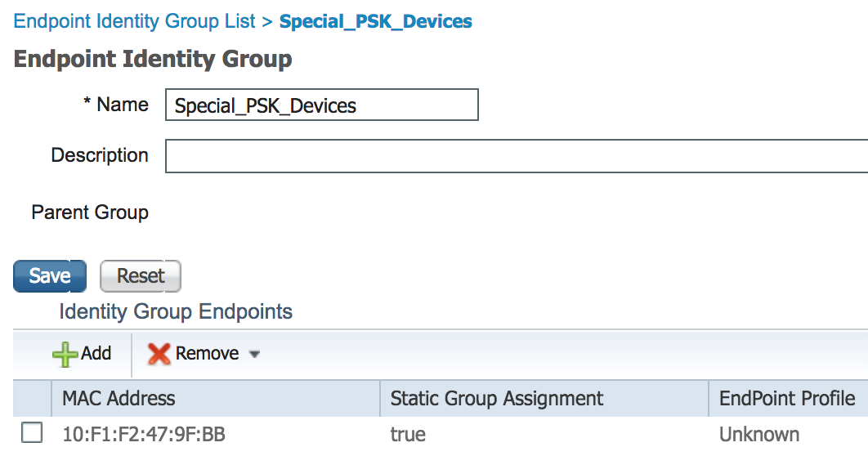Click the Identity Group Endpoints heading

click(x=176, y=311)
